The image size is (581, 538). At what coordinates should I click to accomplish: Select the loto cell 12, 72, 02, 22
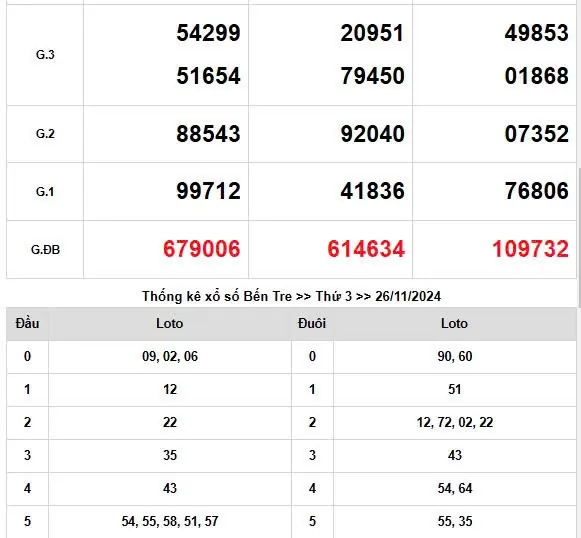[455, 422]
